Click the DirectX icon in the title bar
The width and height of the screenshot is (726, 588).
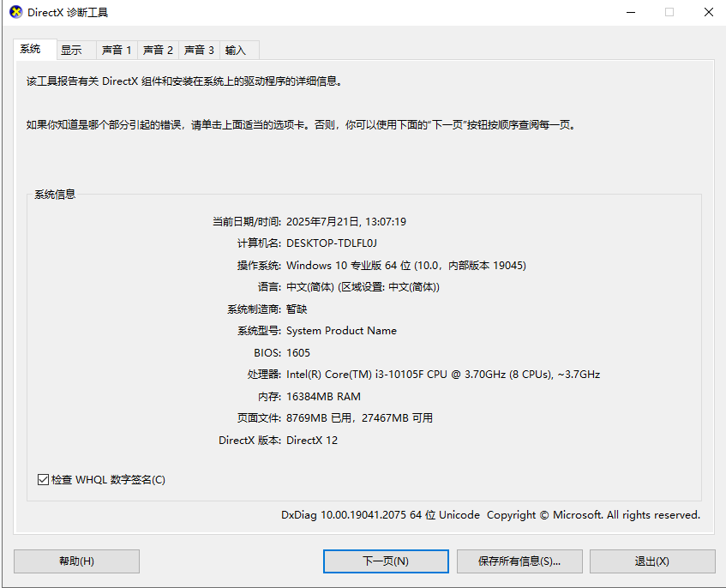(15, 12)
